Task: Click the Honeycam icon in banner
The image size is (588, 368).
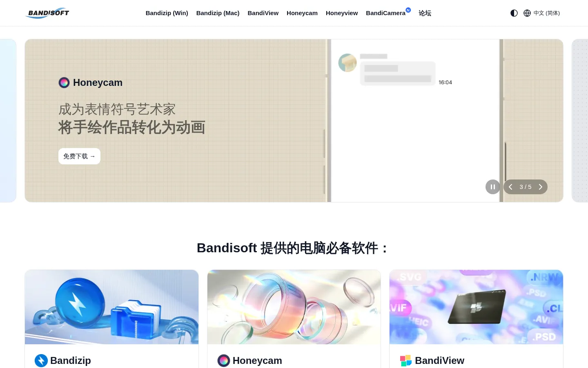Action: [x=64, y=83]
